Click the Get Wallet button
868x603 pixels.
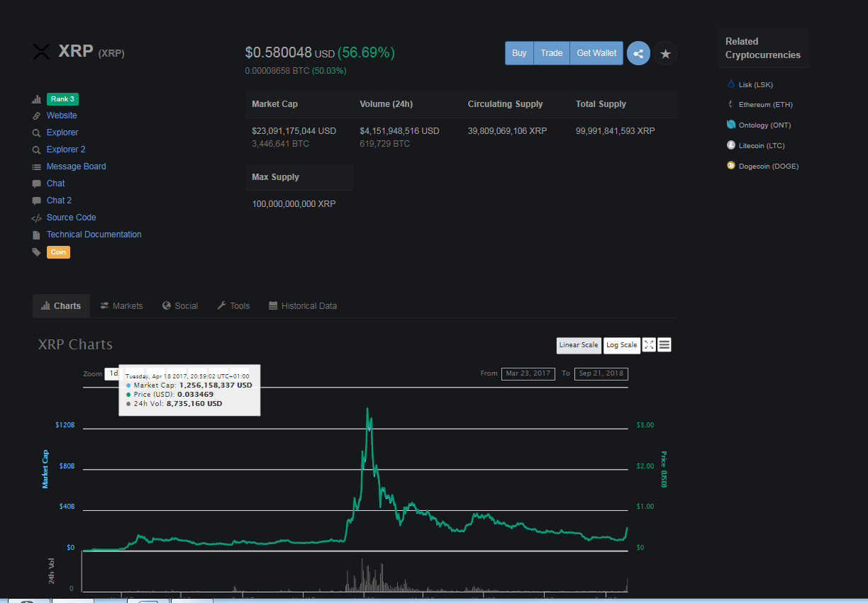tap(596, 53)
